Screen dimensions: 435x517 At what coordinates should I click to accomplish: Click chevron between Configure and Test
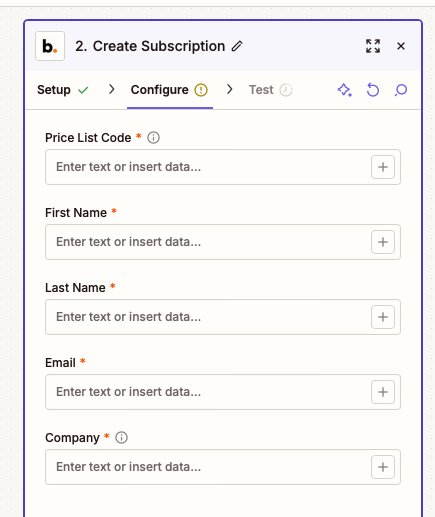tap(229, 89)
